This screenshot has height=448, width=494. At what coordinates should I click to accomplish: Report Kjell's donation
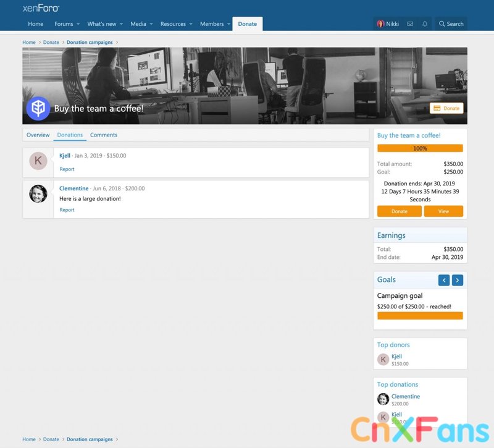pyautogui.click(x=67, y=169)
